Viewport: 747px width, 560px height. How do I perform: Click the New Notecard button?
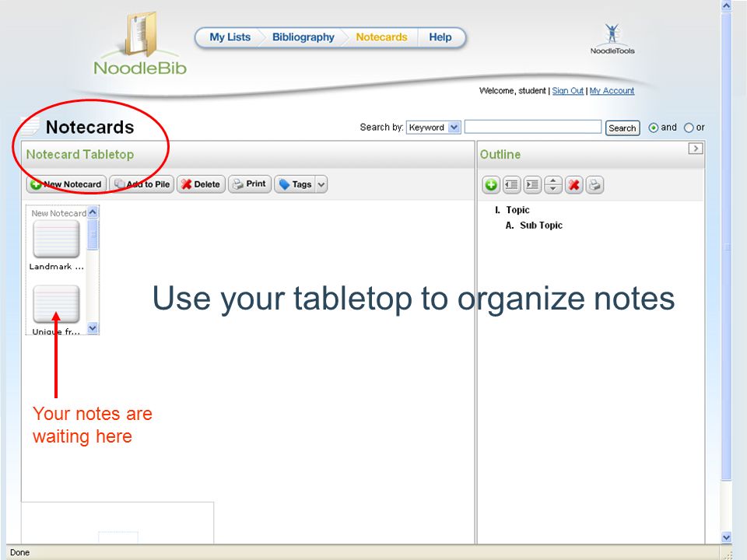pos(67,184)
